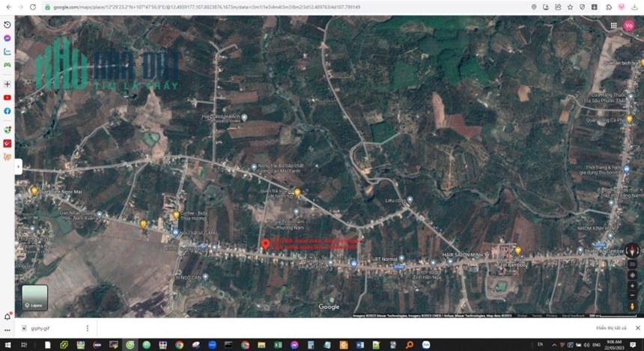Zoom in on the map
The image size is (644, 351).
point(632,286)
